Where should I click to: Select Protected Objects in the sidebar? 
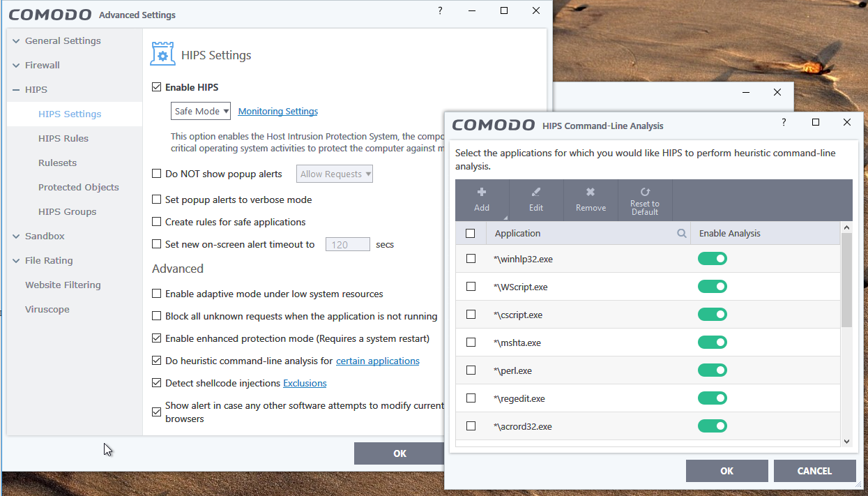78,187
